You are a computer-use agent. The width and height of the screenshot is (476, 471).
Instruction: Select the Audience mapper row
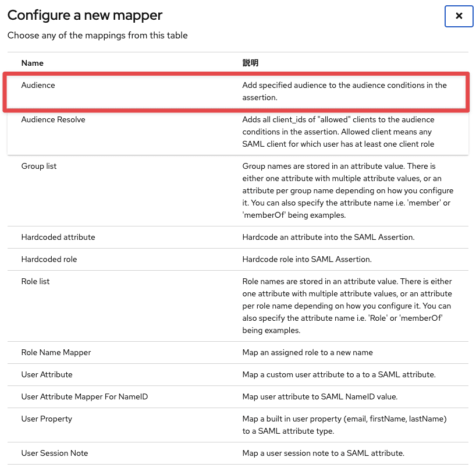point(38,85)
